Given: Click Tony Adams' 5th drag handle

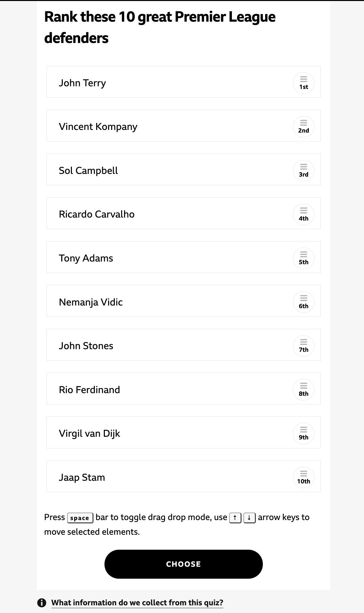Looking at the screenshot, I should pyautogui.click(x=303, y=258).
